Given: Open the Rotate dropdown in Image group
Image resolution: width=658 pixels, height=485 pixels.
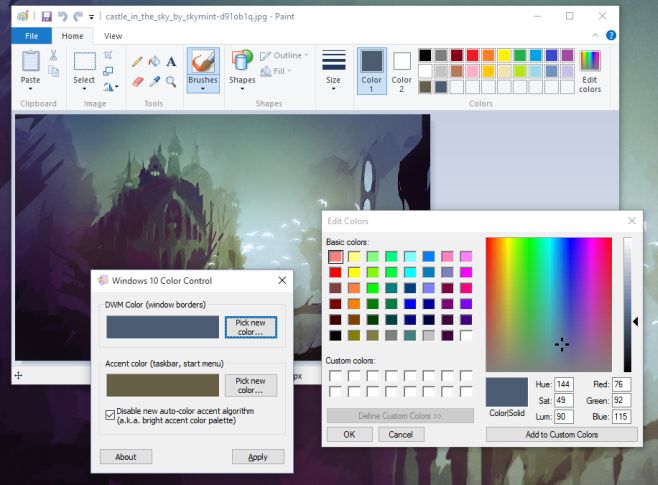Looking at the screenshot, I should (111, 86).
